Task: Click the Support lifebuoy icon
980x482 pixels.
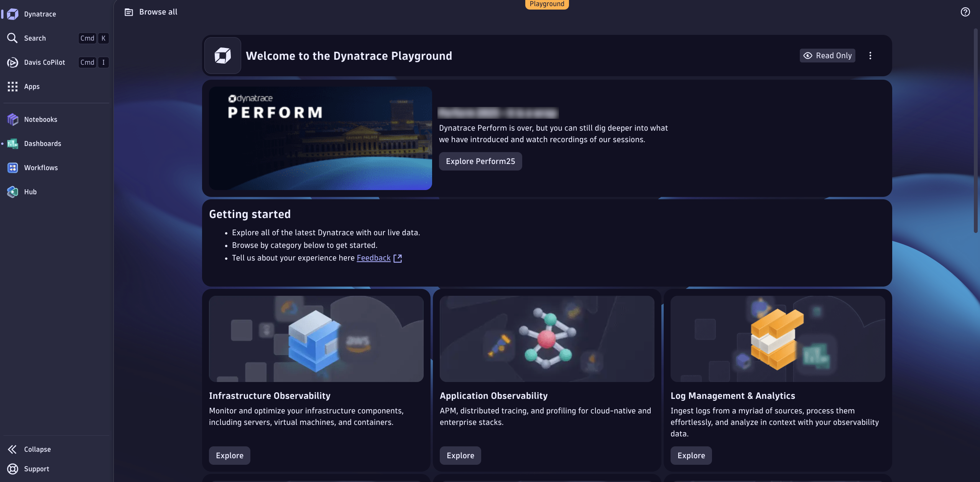Action: click(12, 469)
